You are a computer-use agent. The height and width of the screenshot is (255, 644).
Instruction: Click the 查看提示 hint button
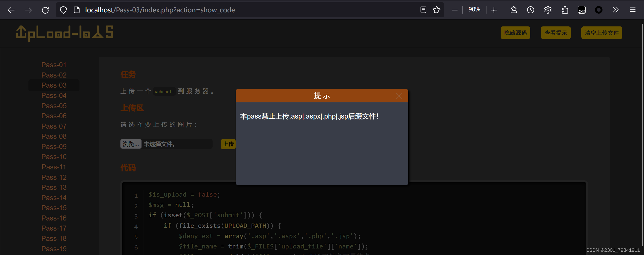(556, 33)
